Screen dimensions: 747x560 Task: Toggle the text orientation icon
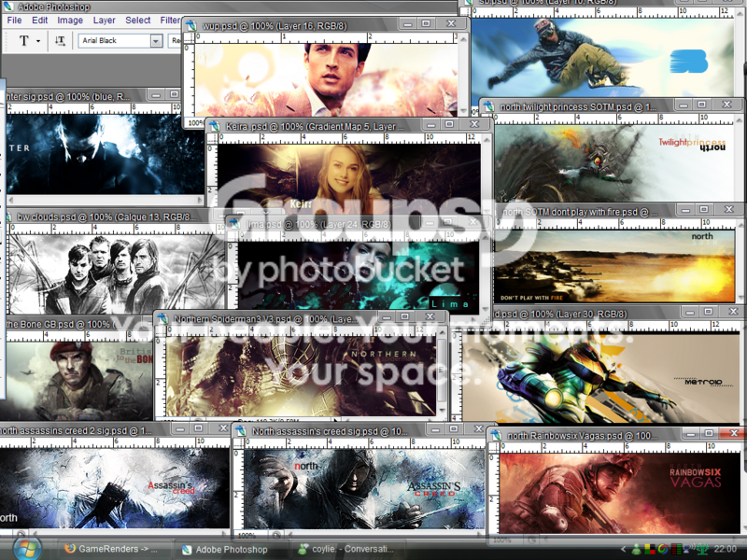click(x=60, y=40)
